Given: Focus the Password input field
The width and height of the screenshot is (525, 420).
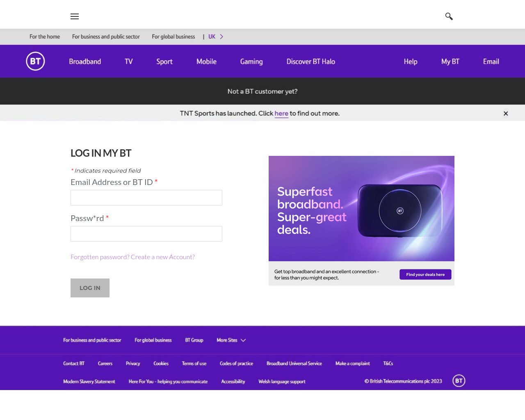Looking at the screenshot, I should (146, 234).
